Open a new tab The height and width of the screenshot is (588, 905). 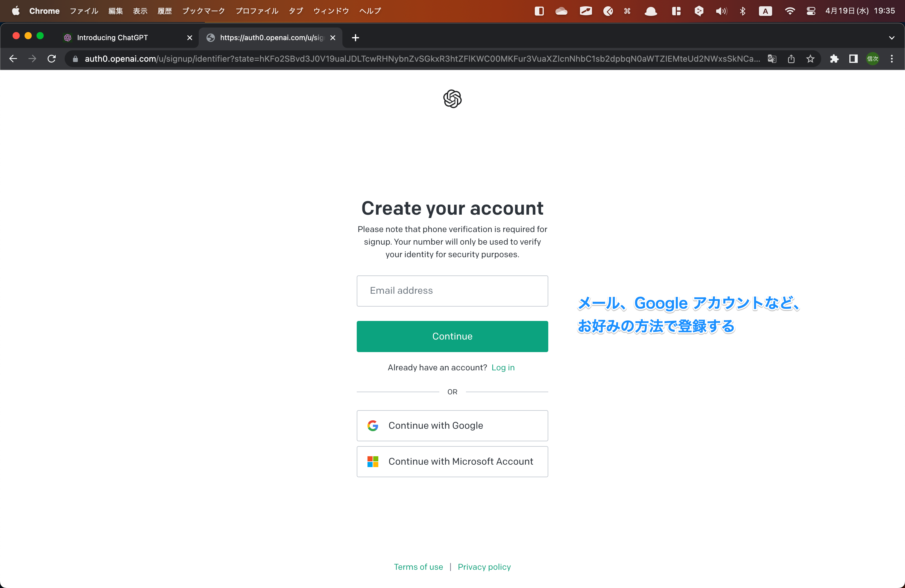pos(356,38)
